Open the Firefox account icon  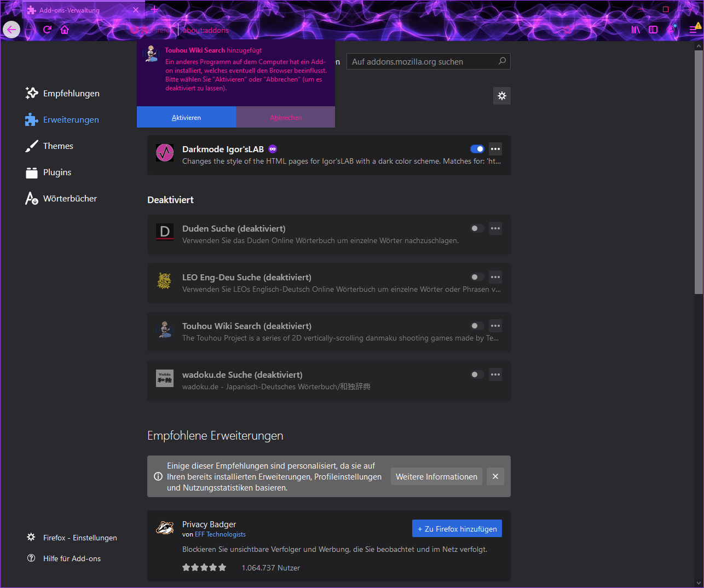pyautogui.click(x=671, y=30)
